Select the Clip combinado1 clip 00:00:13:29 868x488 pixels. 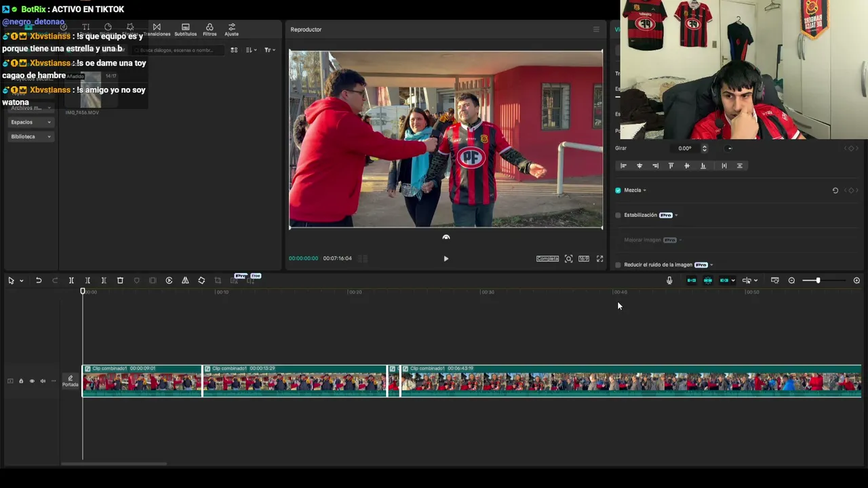[295, 381]
